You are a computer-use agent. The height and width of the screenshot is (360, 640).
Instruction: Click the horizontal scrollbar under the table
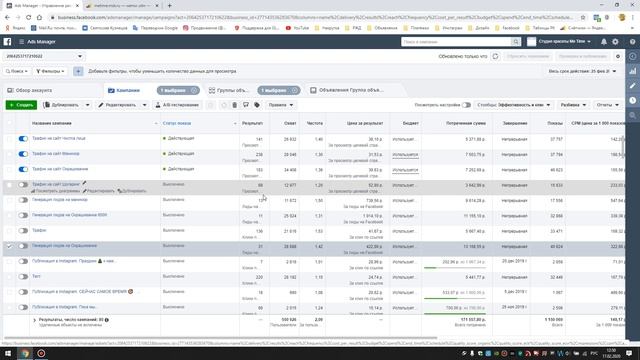pyautogui.click(x=220, y=338)
